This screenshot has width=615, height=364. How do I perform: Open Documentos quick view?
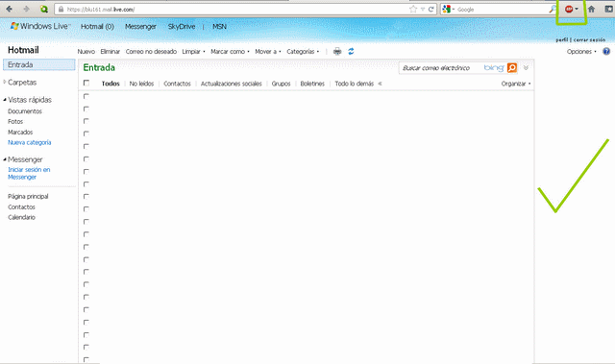pyautogui.click(x=25, y=111)
